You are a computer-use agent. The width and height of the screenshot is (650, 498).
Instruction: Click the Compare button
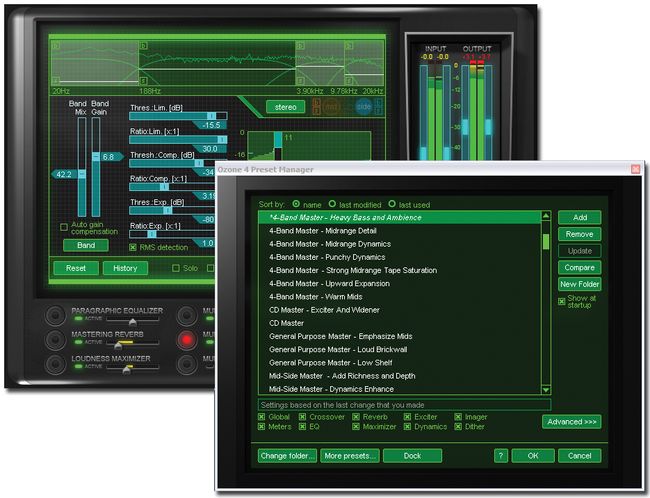point(580,267)
